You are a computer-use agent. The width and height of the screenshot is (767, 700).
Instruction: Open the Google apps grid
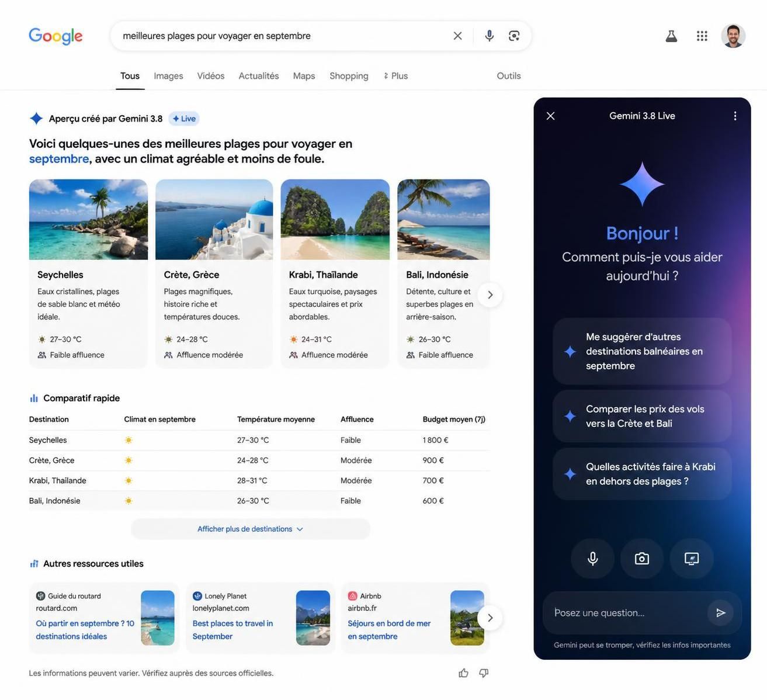coord(702,36)
